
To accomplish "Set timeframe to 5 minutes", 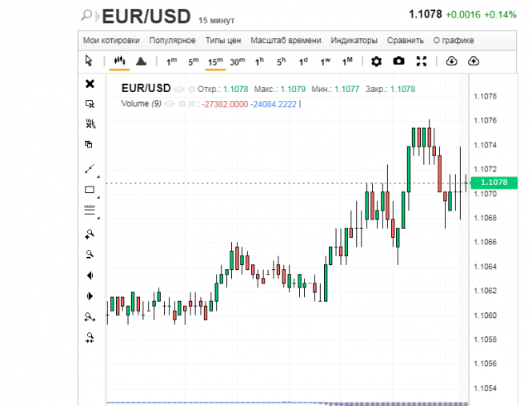I will click(194, 62).
